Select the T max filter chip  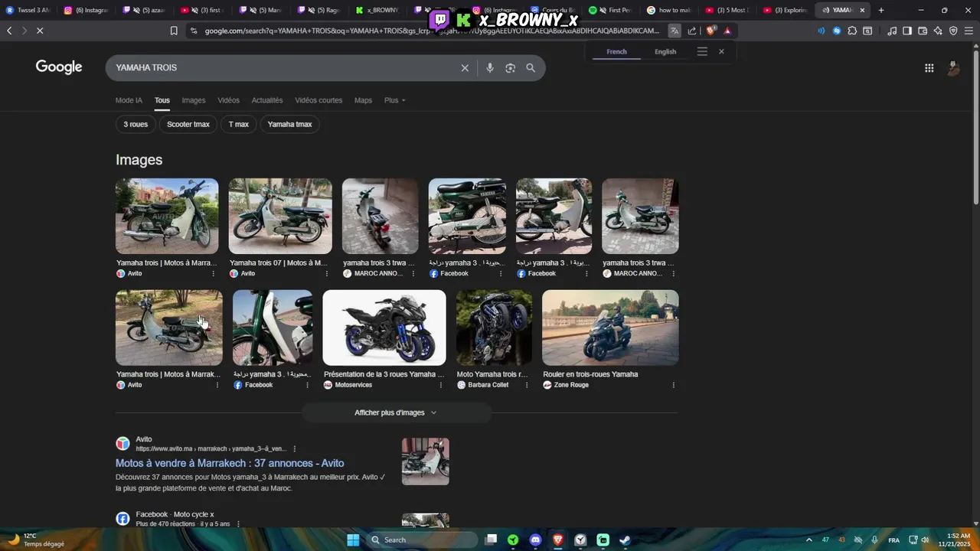(x=239, y=124)
